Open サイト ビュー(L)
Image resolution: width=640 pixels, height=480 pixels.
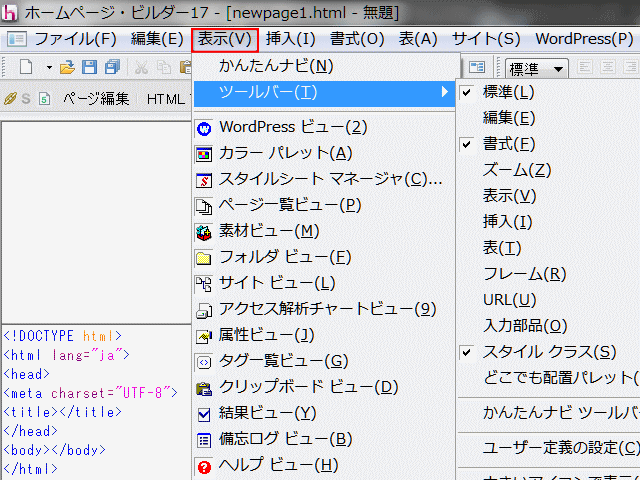324,283
